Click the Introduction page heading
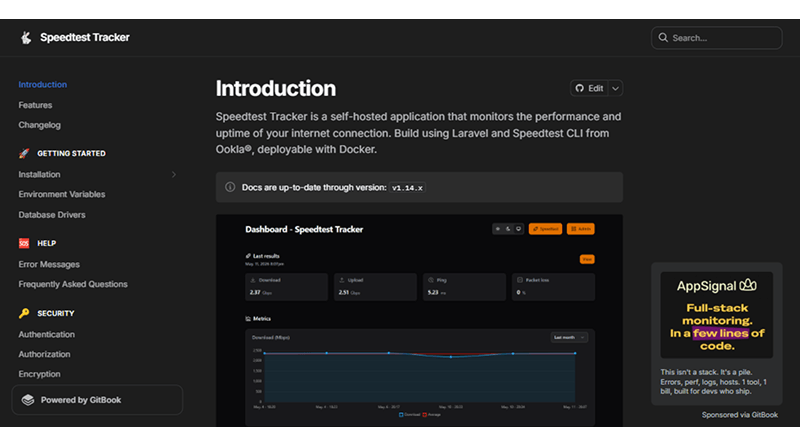The width and height of the screenshot is (800, 445). 276,88
